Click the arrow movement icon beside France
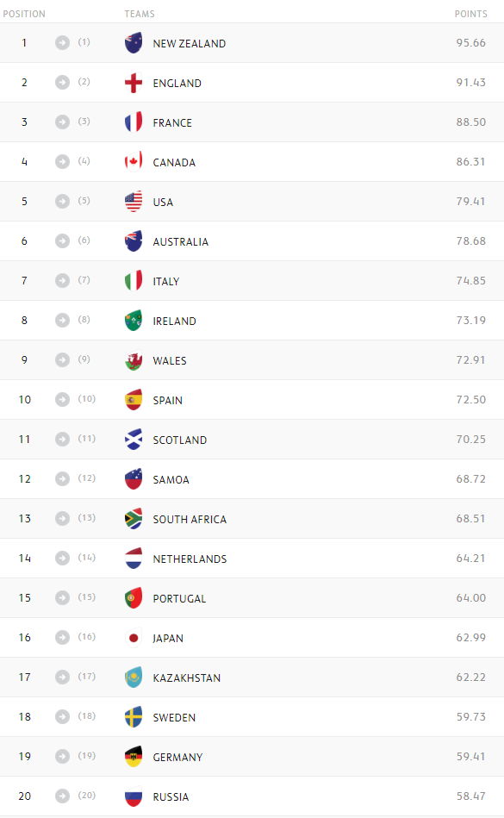 click(x=63, y=122)
